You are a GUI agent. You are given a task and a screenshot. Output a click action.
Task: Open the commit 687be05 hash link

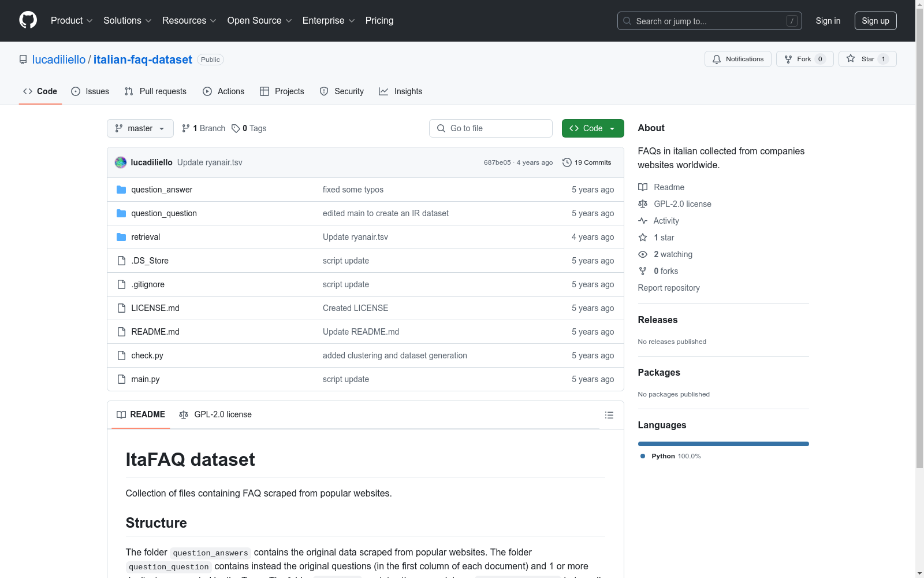(x=497, y=163)
